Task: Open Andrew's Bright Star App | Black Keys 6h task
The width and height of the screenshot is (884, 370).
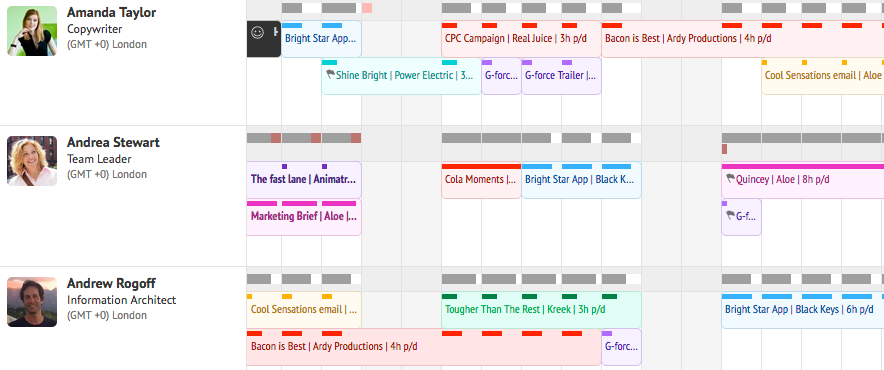Action: coord(803,310)
